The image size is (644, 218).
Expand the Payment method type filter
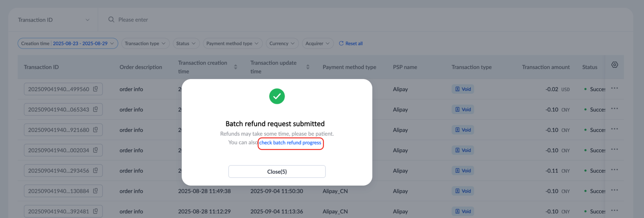coord(232,43)
